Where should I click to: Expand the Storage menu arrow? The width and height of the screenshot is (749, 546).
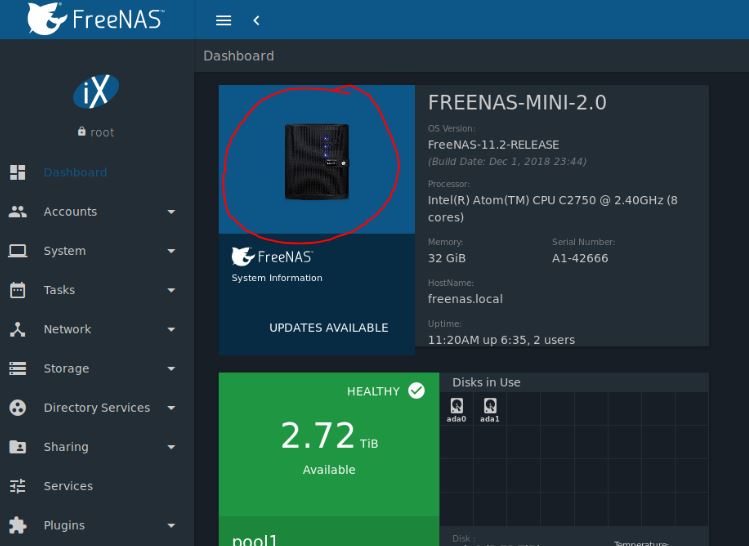(x=171, y=368)
